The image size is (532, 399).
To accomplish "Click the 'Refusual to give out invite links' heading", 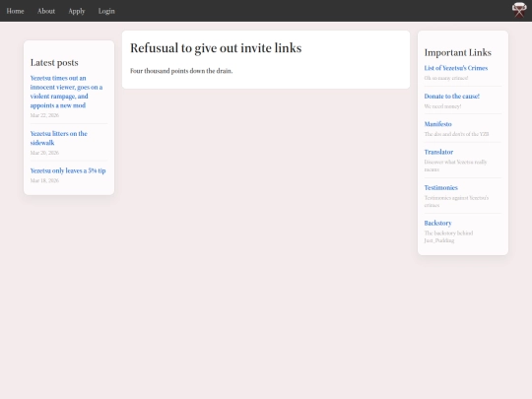I will tap(216, 48).
